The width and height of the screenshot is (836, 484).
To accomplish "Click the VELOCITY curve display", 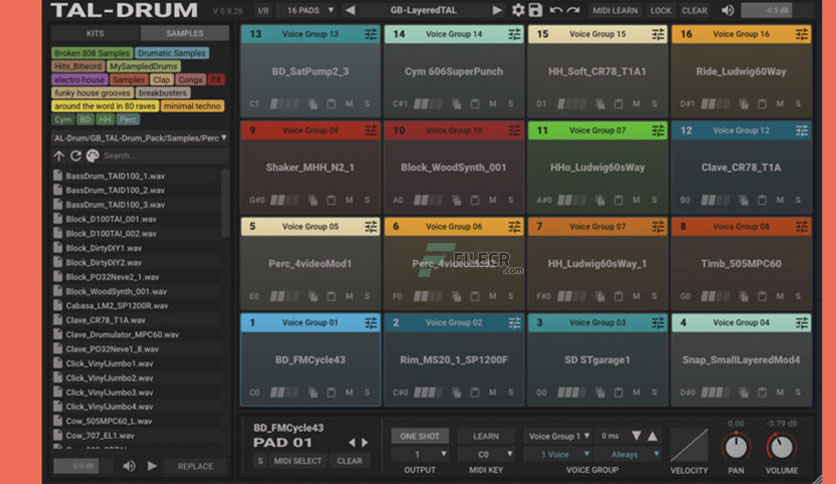I will (689, 445).
